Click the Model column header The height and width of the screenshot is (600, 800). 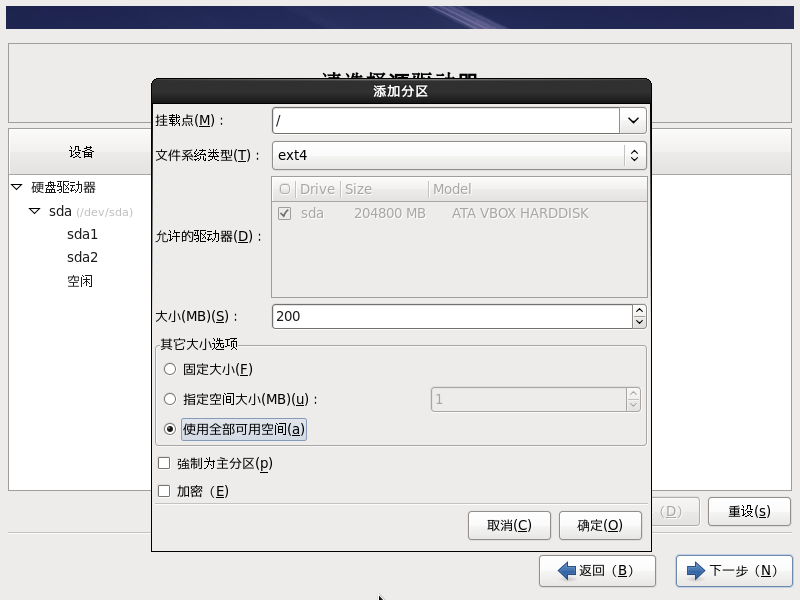(538, 189)
